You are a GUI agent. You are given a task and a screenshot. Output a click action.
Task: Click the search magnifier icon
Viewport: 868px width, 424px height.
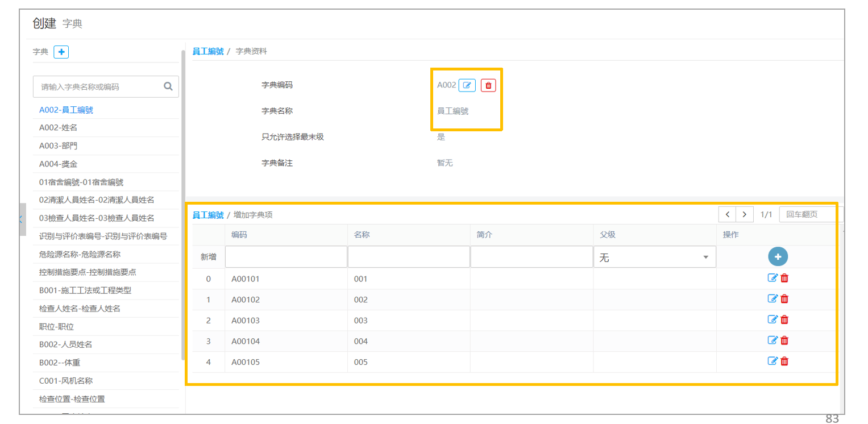pos(168,86)
